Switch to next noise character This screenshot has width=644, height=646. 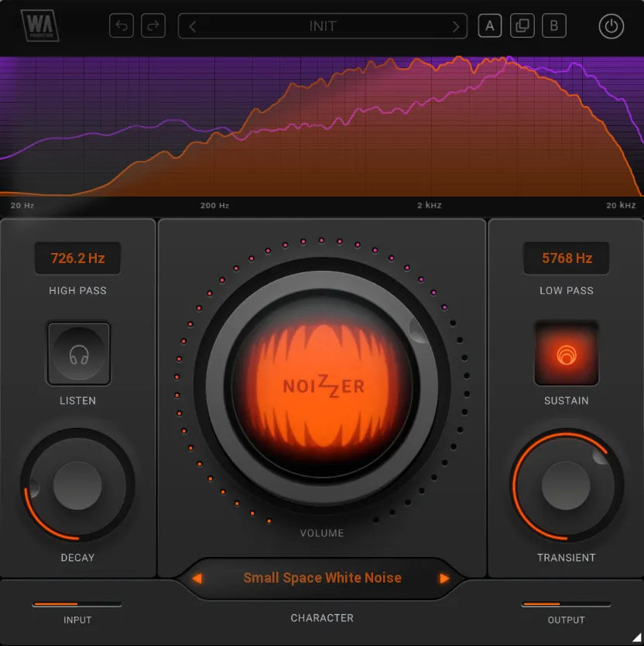click(x=444, y=578)
